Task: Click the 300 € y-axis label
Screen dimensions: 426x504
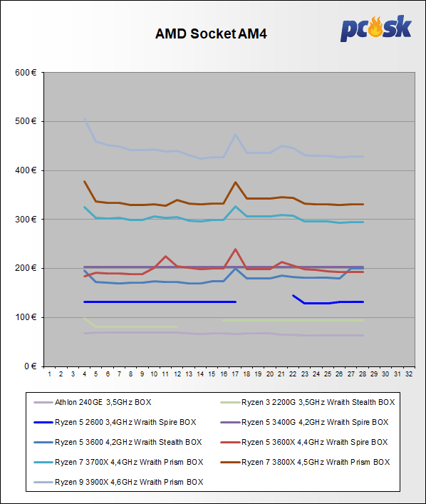Action: tap(26, 220)
